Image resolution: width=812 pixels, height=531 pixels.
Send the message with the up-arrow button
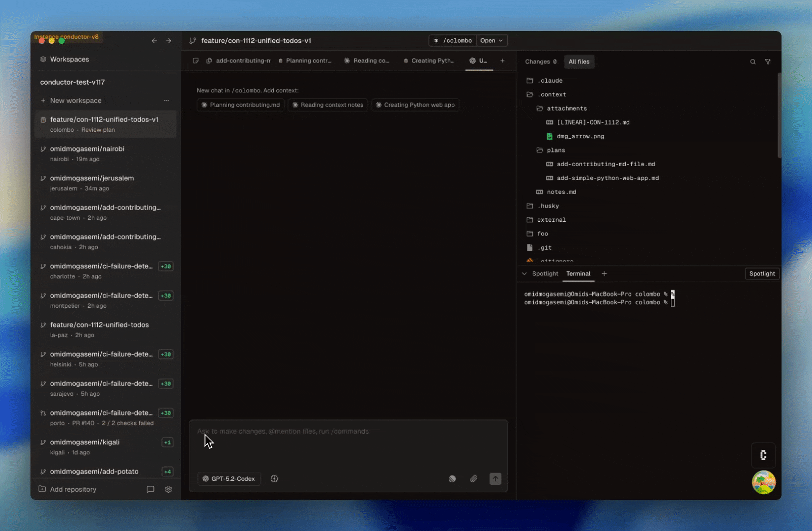(495, 478)
